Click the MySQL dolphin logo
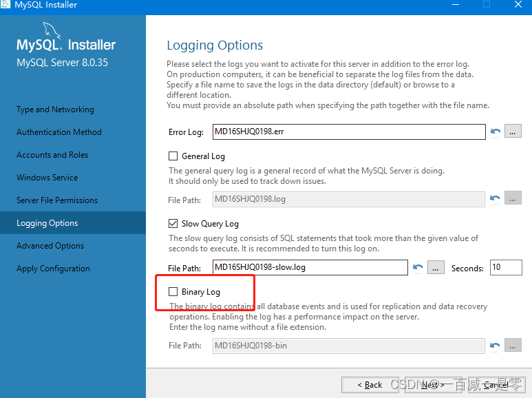The width and height of the screenshot is (532, 398). tap(51, 30)
